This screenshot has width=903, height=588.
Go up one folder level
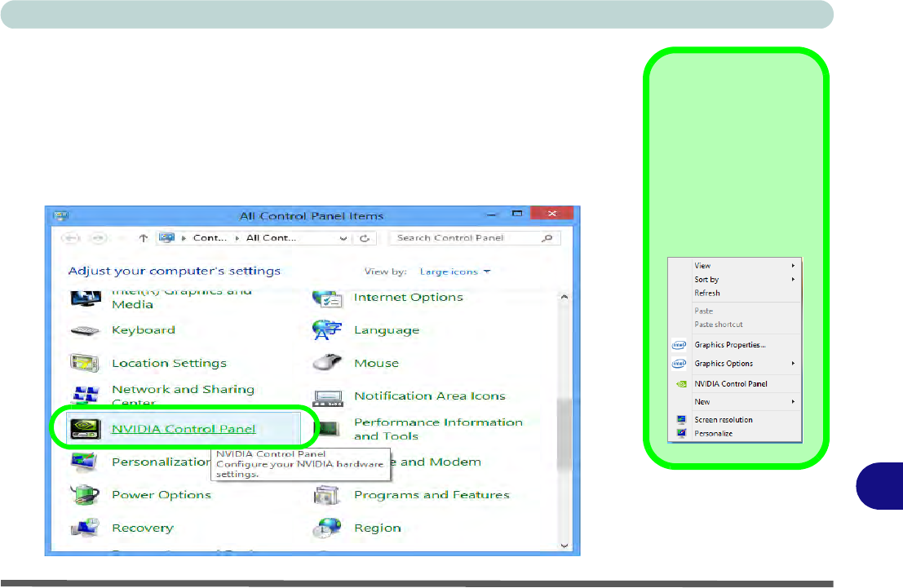click(x=144, y=238)
